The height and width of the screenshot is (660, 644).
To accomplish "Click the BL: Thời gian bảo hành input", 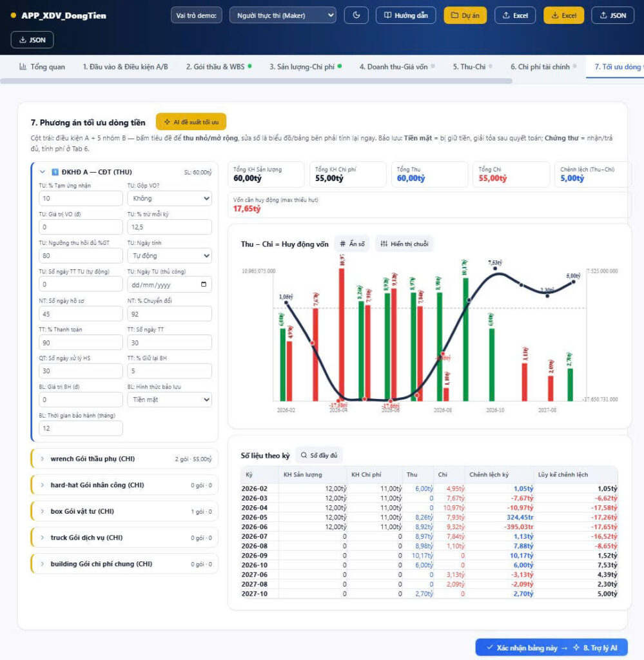I will tap(81, 428).
